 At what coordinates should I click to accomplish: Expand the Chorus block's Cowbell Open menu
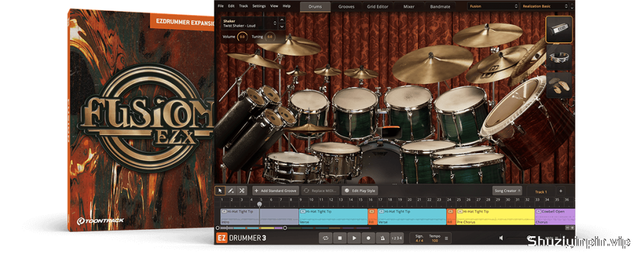[x=538, y=212]
